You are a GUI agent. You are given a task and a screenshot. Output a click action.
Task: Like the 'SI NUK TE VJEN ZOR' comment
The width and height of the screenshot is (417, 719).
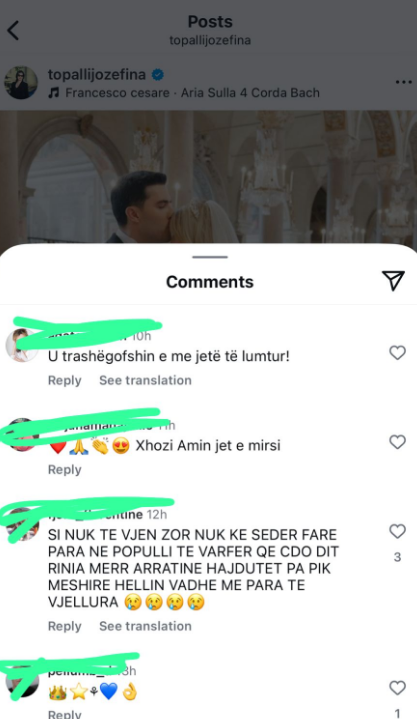(x=397, y=531)
